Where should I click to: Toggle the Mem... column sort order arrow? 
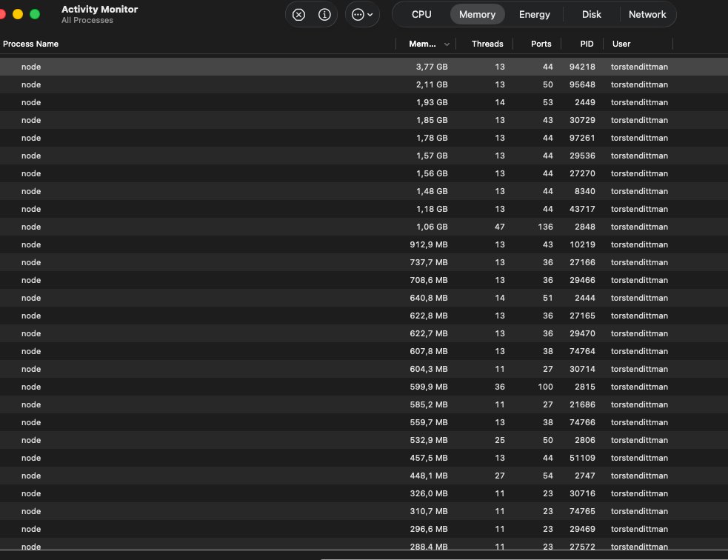point(447,44)
